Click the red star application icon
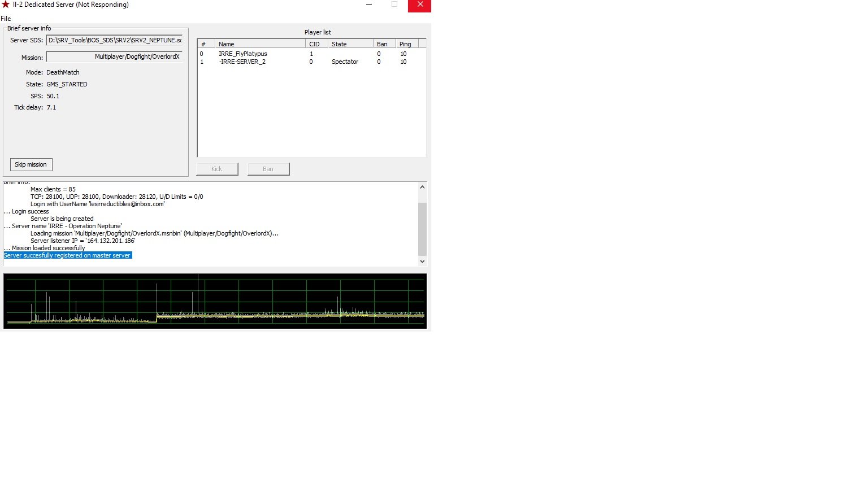The width and height of the screenshot is (868, 488). point(6,5)
